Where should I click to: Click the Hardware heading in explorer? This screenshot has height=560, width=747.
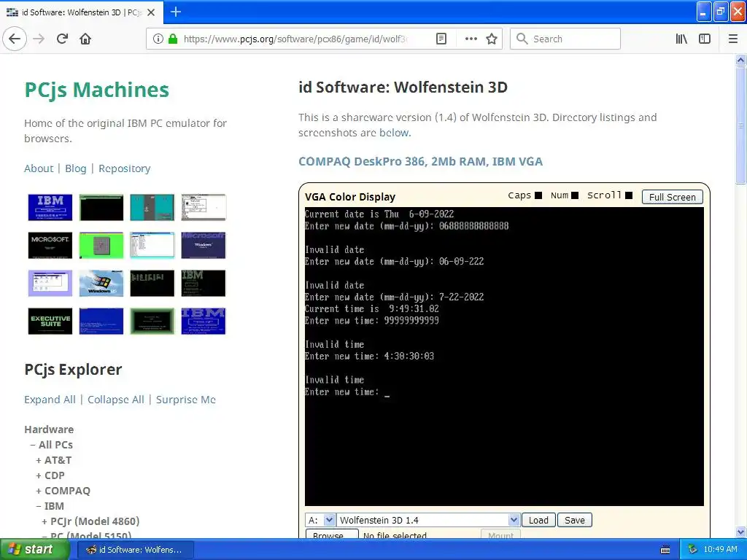click(x=49, y=429)
